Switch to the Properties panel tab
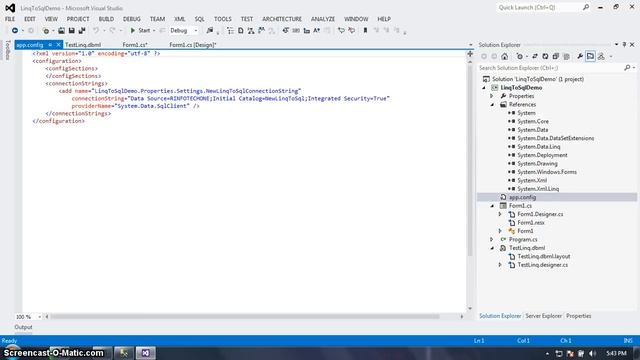Viewport: 640px width, 360px height. coord(578,316)
